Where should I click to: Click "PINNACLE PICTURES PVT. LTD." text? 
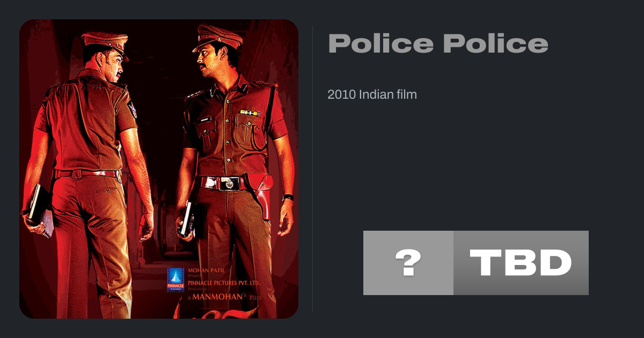[224, 282]
